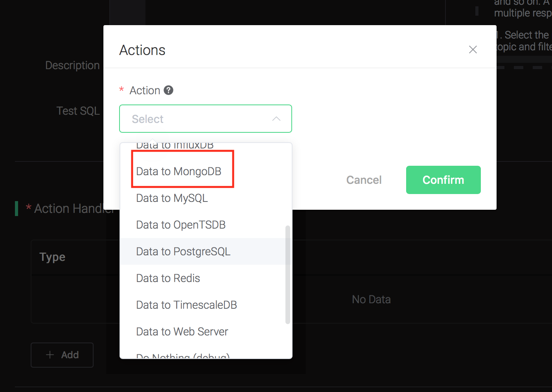Select Data to OpenTSDB entry
552x392 pixels.
(180, 225)
